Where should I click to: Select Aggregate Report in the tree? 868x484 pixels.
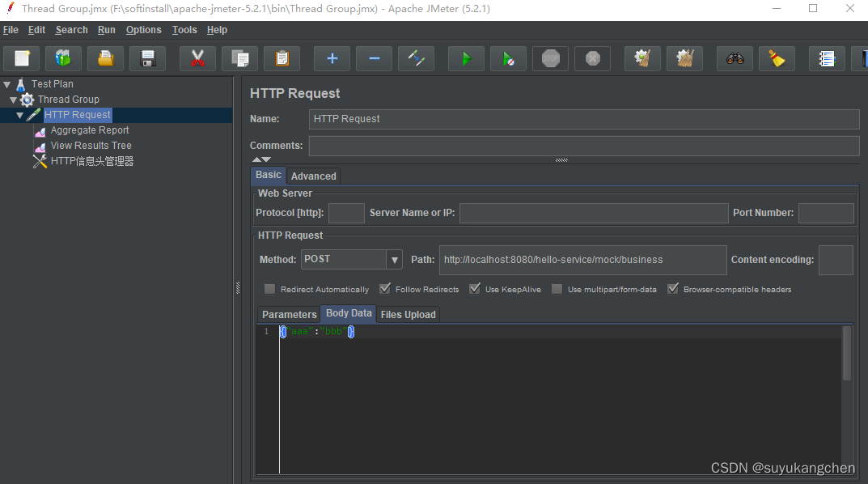[x=90, y=130]
